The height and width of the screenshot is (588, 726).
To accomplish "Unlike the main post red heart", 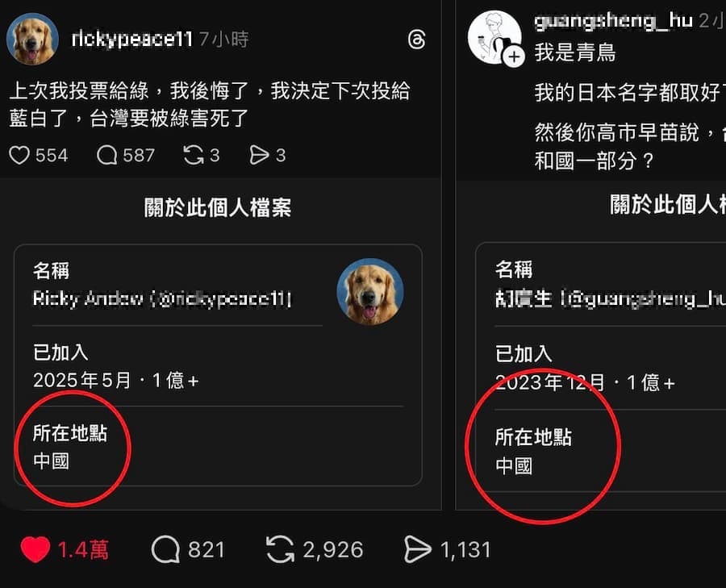I will (x=35, y=549).
